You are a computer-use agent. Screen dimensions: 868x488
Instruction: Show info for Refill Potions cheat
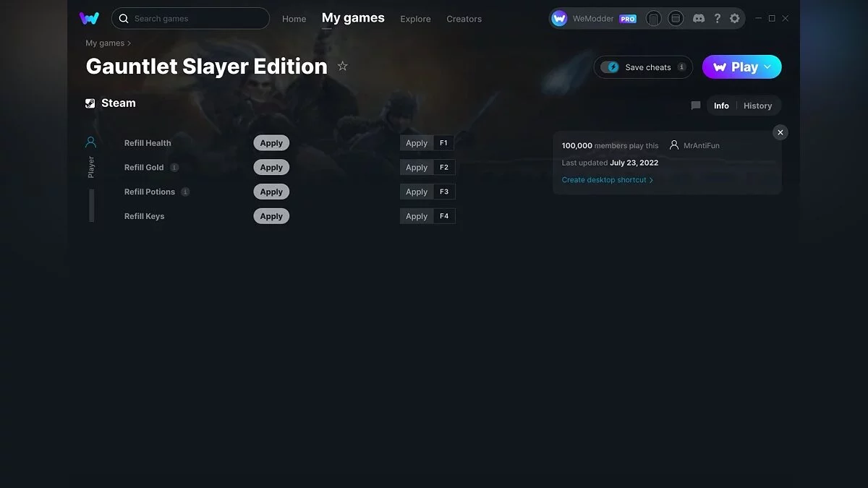(x=185, y=192)
